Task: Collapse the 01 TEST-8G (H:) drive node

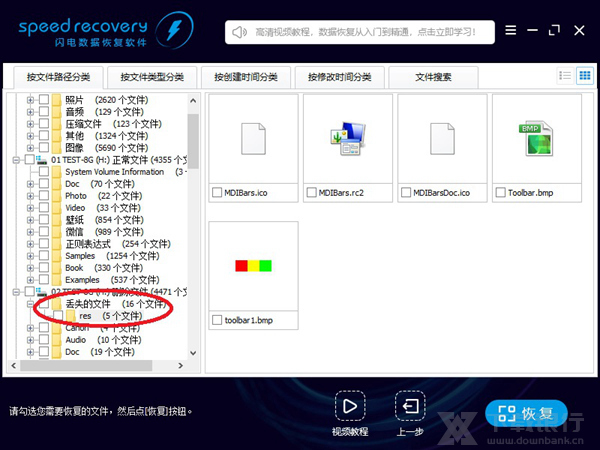Action: 16,160
